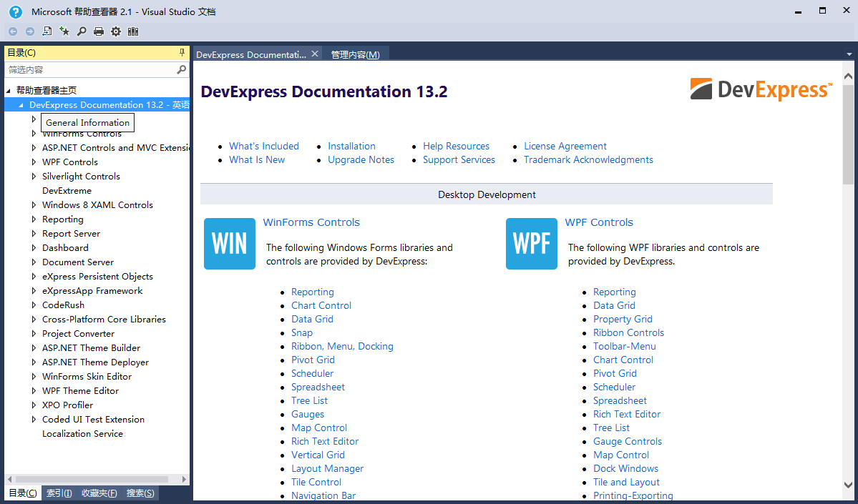Print the current help page

tap(99, 31)
